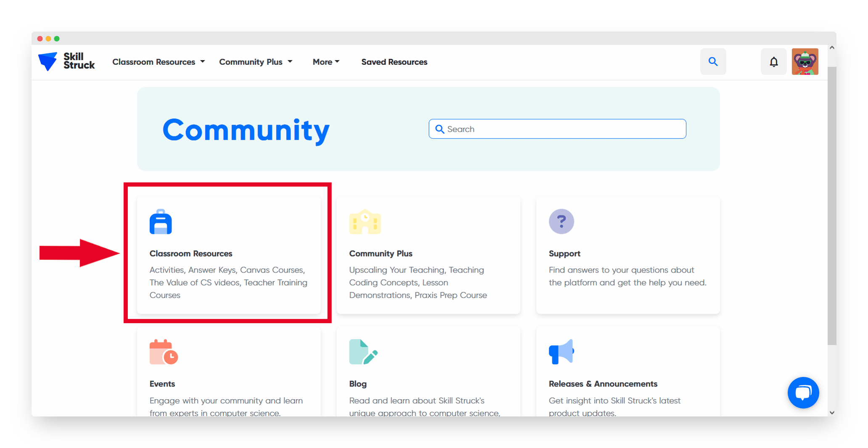Click the document Blog icon
Image resolution: width=868 pixels, height=448 pixels.
363,352
